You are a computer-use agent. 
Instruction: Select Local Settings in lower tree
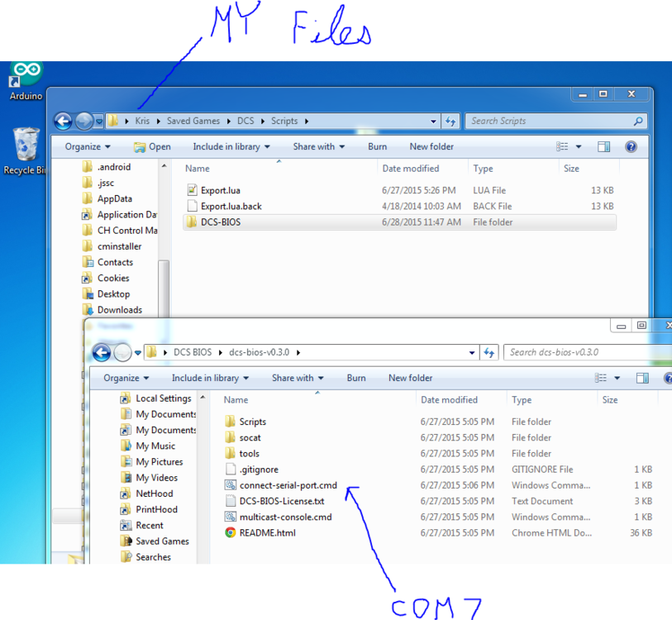click(x=156, y=398)
